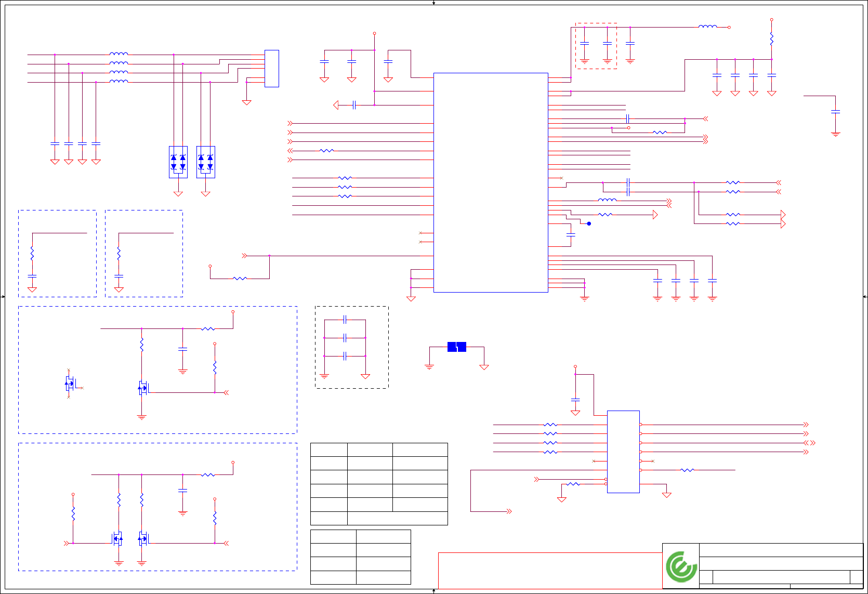The image size is (868, 594).
Task: Click the solid blue test point dot
Action: pos(589,223)
